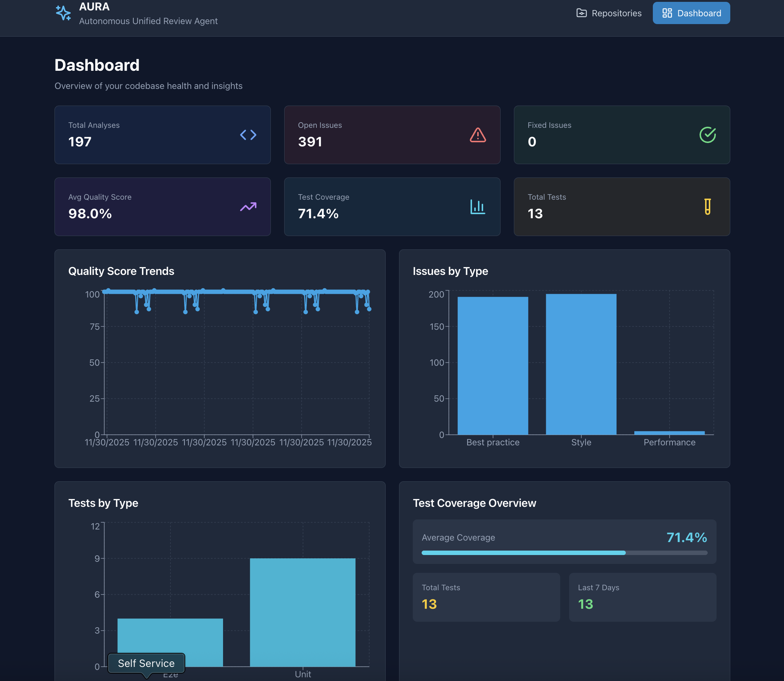Click the Style bar in Issues chart
This screenshot has height=681, width=784.
coord(581,364)
